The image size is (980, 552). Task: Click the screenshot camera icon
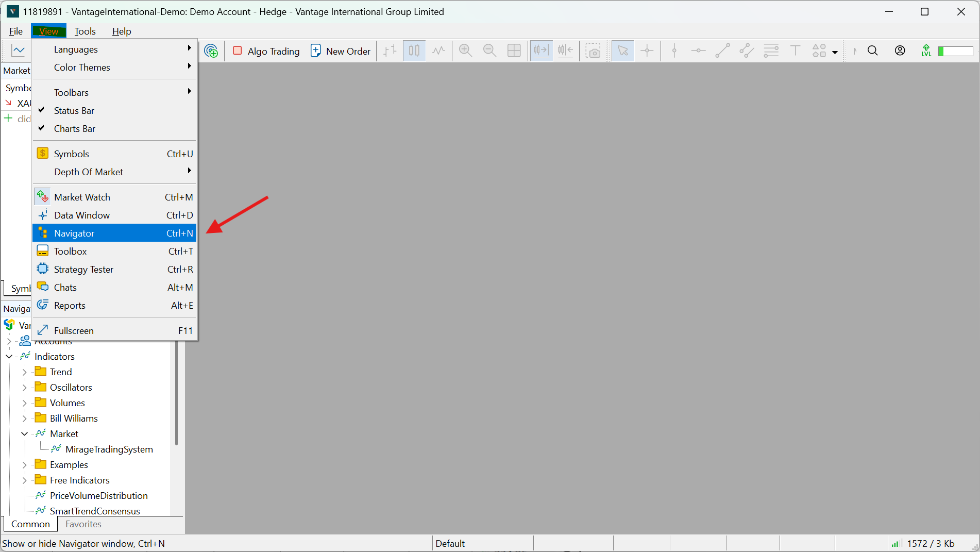coord(594,51)
